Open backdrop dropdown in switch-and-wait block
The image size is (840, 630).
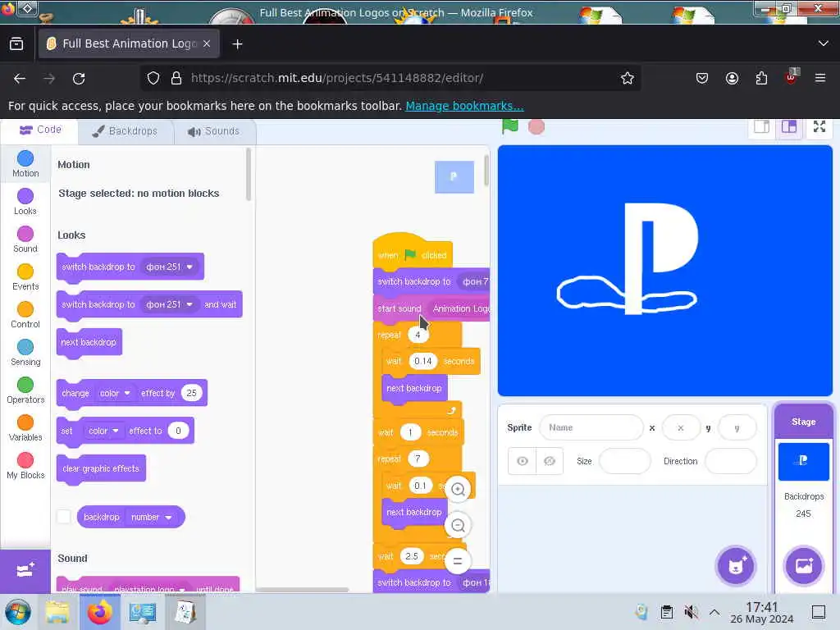tap(169, 304)
